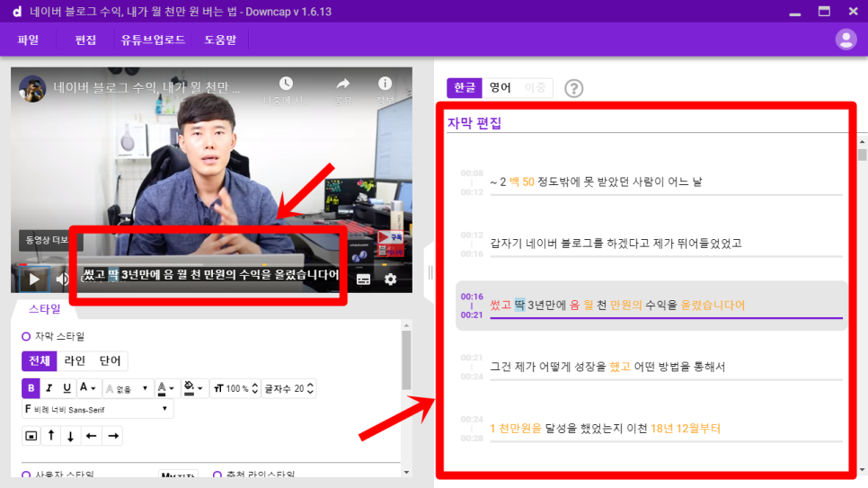Open the 비례 너비 Sans-Serif font dropdown
The image size is (868, 488).
pos(97,409)
